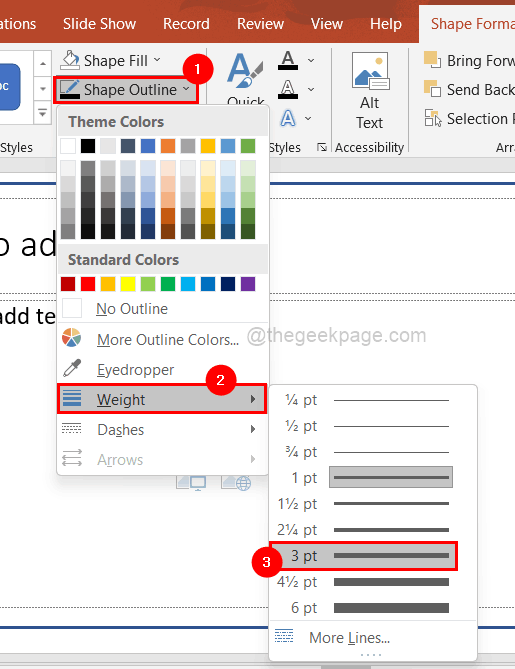This screenshot has width=515, height=669.
Task: Click the Eyedropper icon in outline menu
Action: (x=72, y=368)
